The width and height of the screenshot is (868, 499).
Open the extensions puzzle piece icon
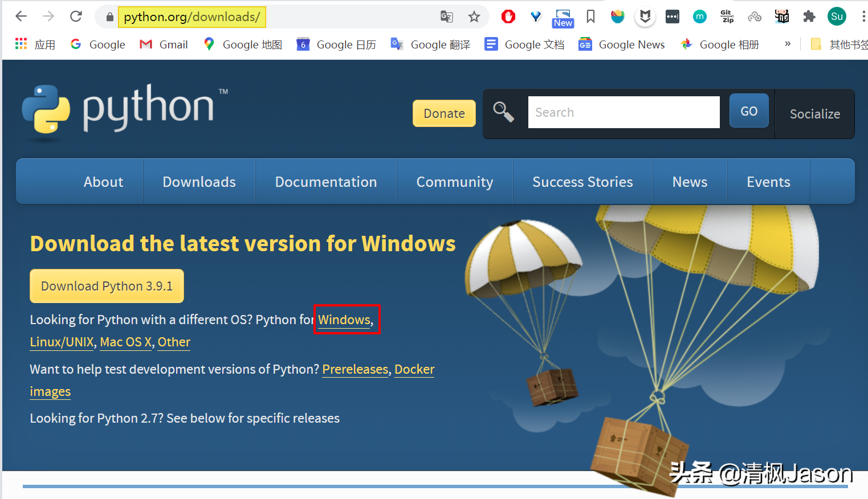pyautogui.click(x=809, y=16)
